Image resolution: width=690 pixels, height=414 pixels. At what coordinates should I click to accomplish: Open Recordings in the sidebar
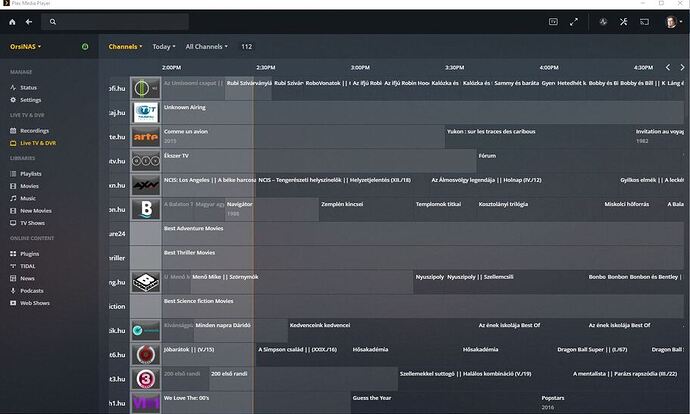click(x=34, y=131)
